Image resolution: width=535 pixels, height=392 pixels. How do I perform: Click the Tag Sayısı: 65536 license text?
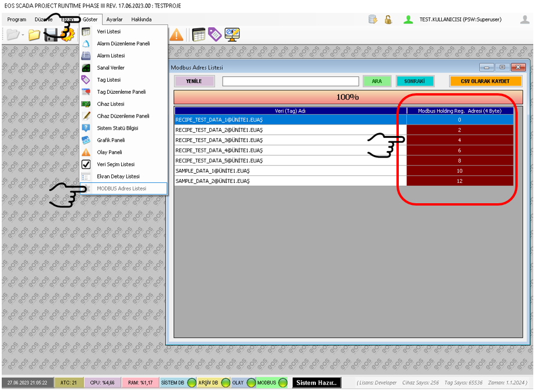tap(463, 383)
